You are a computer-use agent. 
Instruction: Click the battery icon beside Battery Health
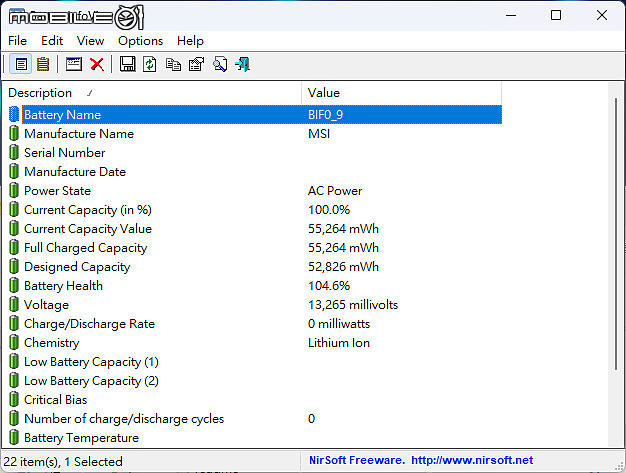[x=14, y=285]
